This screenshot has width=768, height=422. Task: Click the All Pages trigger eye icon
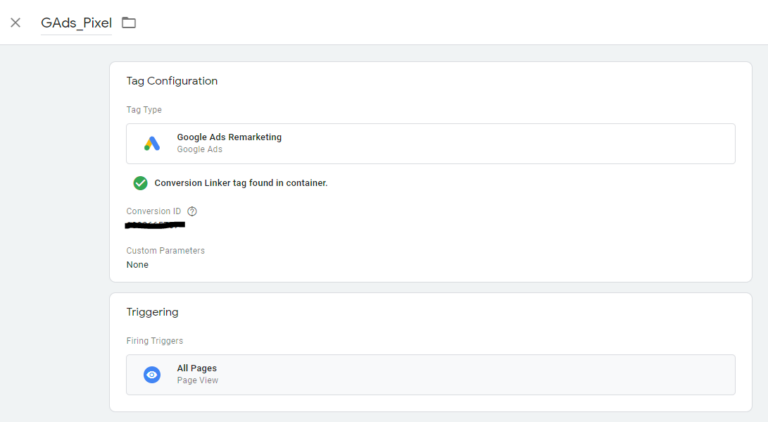pyautogui.click(x=152, y=375)
